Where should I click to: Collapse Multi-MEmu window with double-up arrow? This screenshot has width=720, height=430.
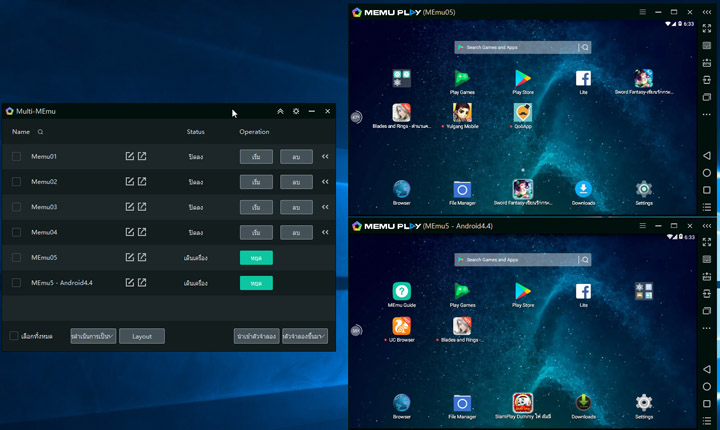coord(280,111)
